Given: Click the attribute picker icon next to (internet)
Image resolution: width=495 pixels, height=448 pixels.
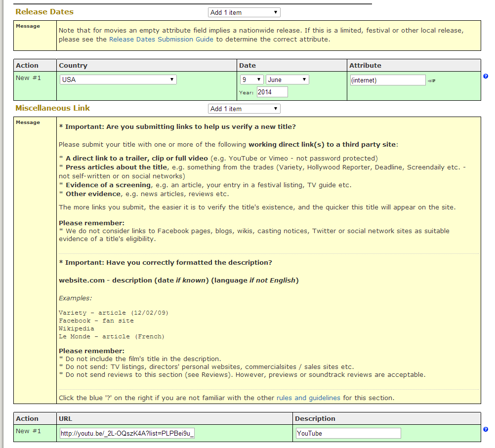Looking at the screenshot, I should [432, 81].
